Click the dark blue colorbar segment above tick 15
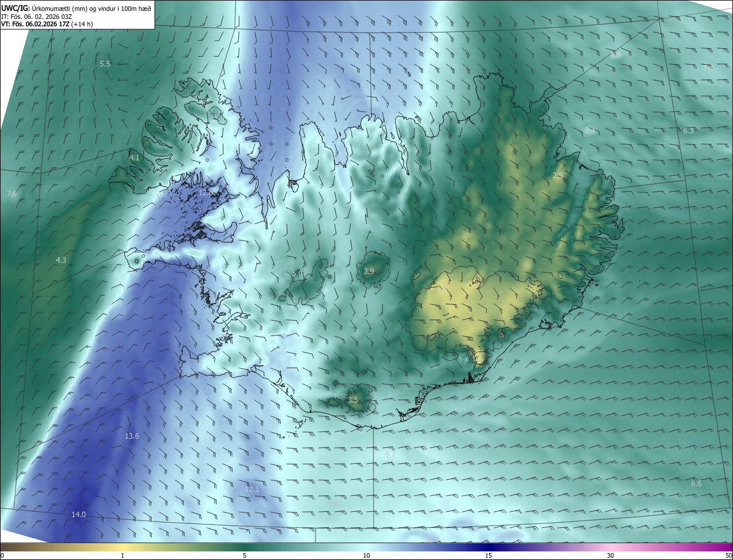The width and height of the screenshot is (733, 560). tap(488, 547)
